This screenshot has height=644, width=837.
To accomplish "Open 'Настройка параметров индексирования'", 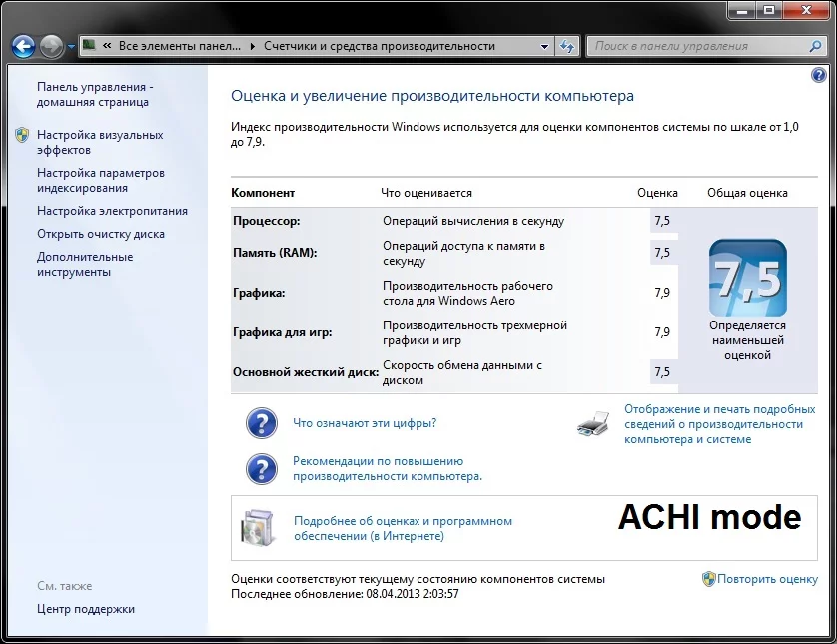I will [x=100, y=181].
